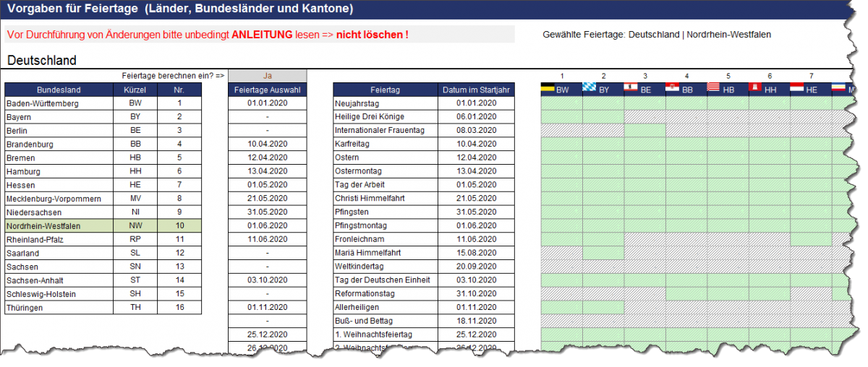Screen dimensions: 868x367
Task: Select the highlighted Nordrhein-Westfalen cell
Action: click(59, 226)
